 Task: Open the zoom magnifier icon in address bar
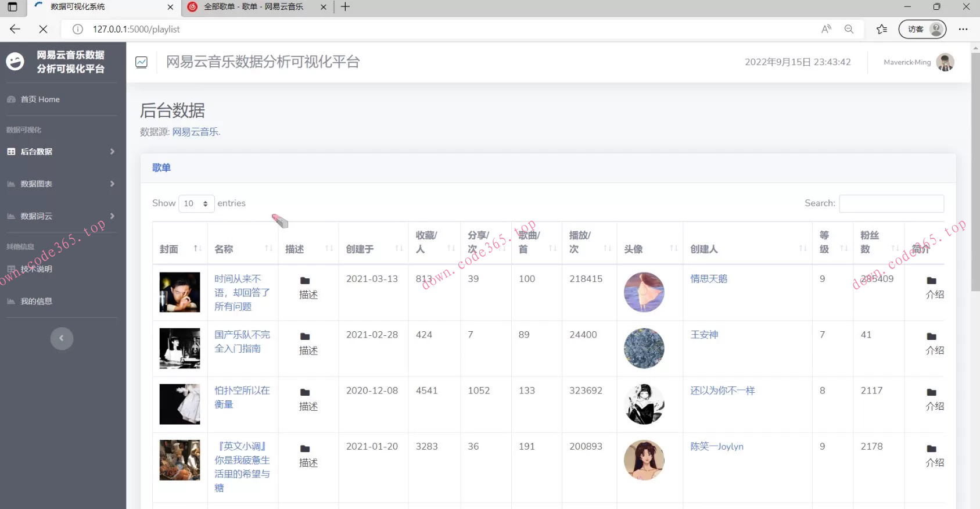(x=849, y=29)
